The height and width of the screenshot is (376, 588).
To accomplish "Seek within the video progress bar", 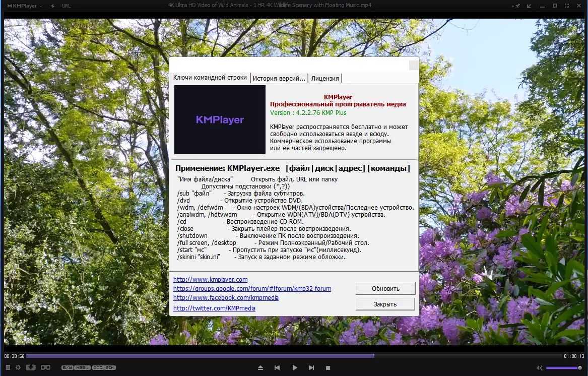I will [x=293, y=356].
